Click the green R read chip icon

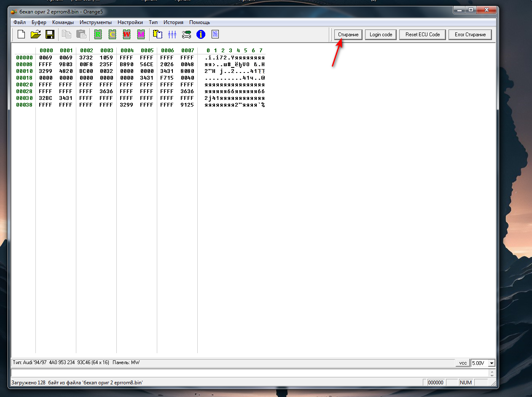point(98,35)
